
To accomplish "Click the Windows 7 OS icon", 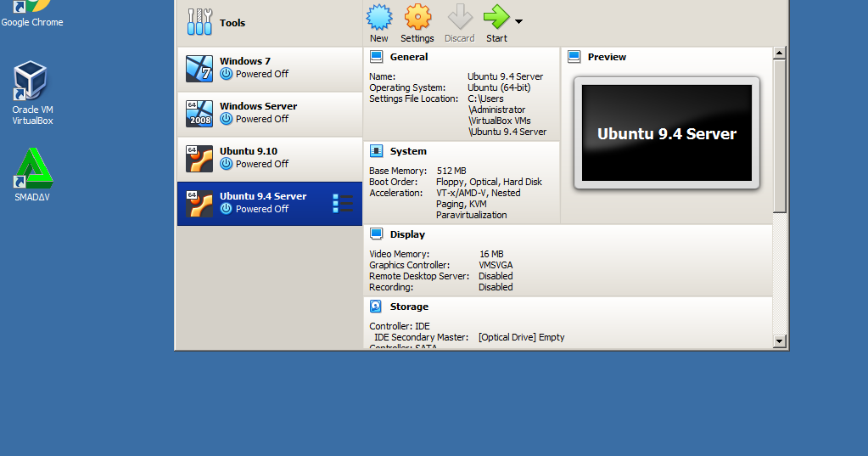I will pyautogui.click(x=199, y=69).
